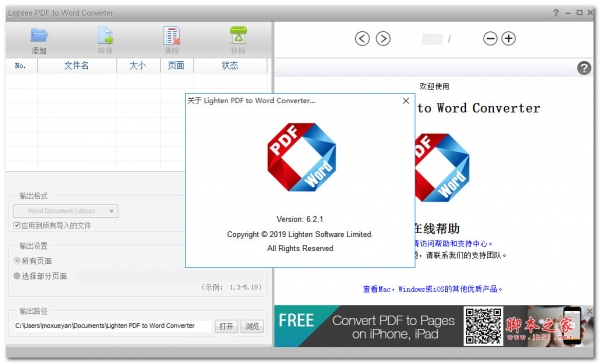Image resolution: width=600 pixels, height=364 pixels.
Task: Click the QR code in the banner
Action: click(x=483, y=326)
